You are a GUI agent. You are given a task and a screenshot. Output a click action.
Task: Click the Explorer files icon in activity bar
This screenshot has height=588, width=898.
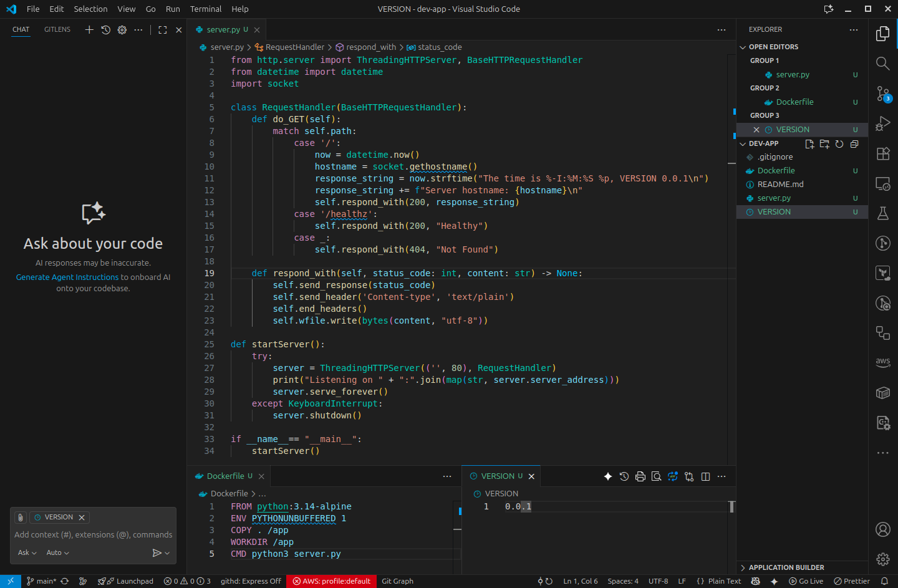tap(882, 34)
